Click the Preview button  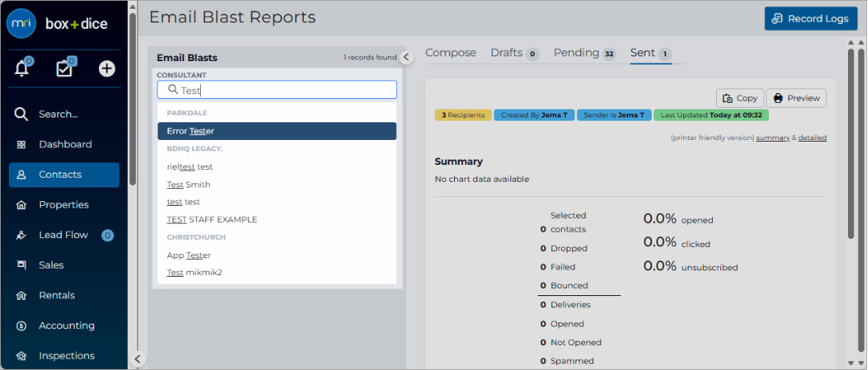pyautogui.click(x=796, y=98)
